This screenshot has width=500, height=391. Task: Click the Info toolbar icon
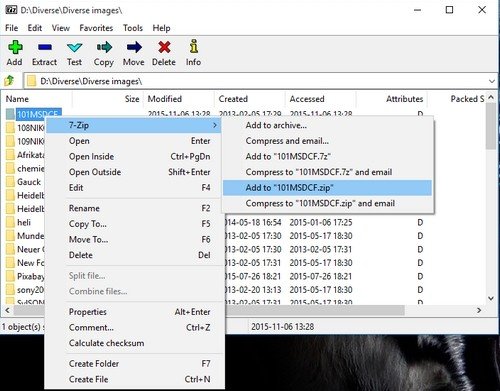(194, 47)
